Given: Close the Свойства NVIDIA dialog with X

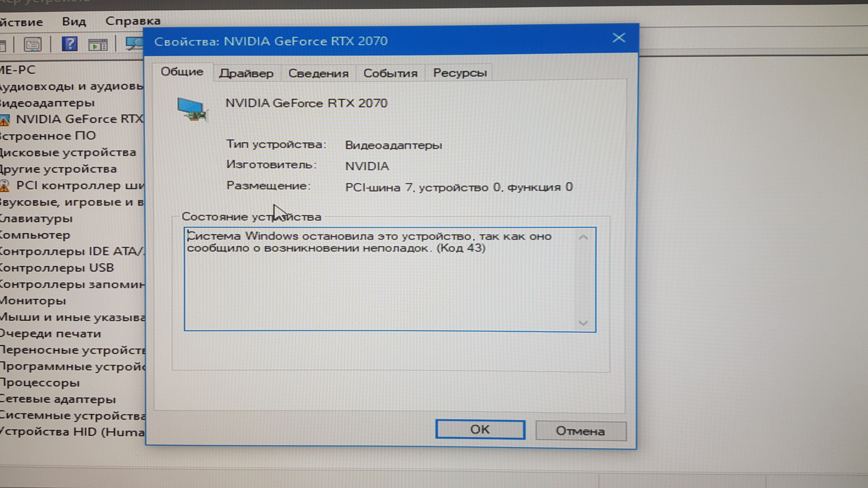Looking at the screenshot, I should click(x=618, y=38).
